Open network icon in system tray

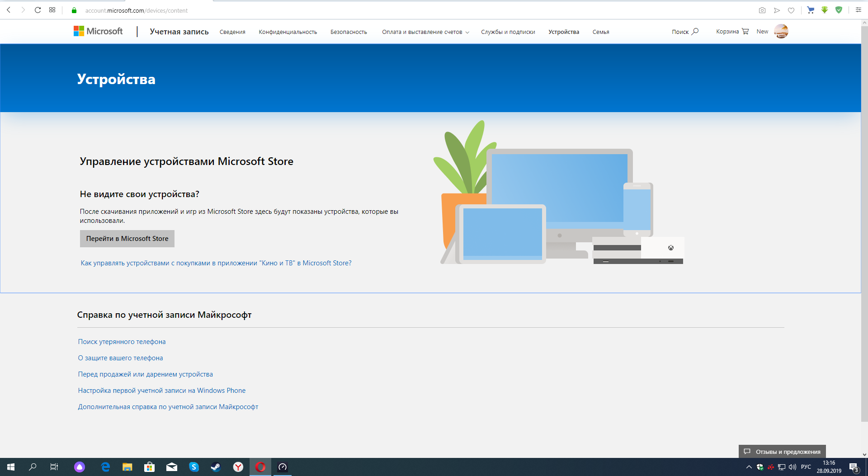tap(782, 467)
